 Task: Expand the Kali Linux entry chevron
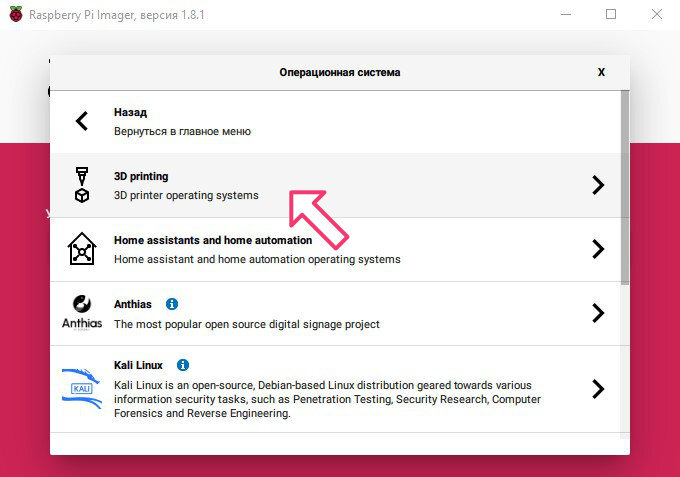coord(598,389)
